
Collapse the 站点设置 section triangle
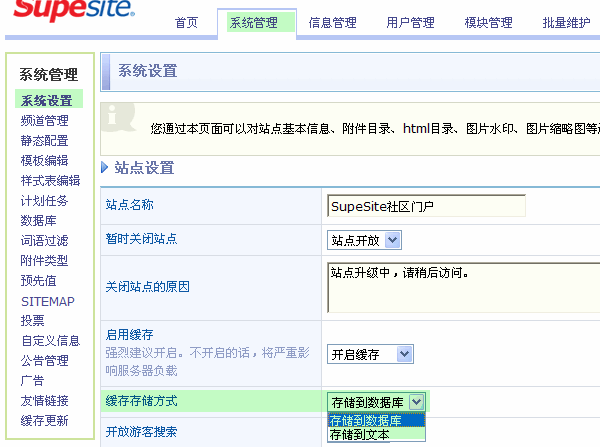click(x=105, y=168)
